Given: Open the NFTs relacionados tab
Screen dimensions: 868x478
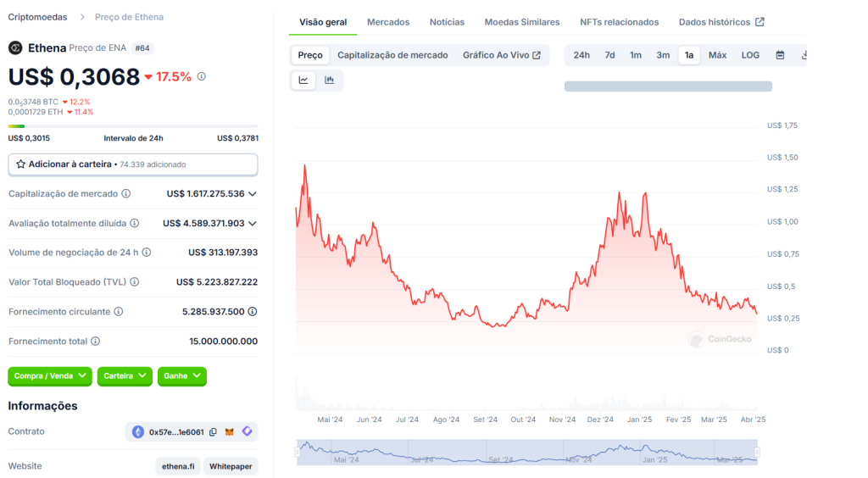Looking at the screenshot, I should (619, 22).
